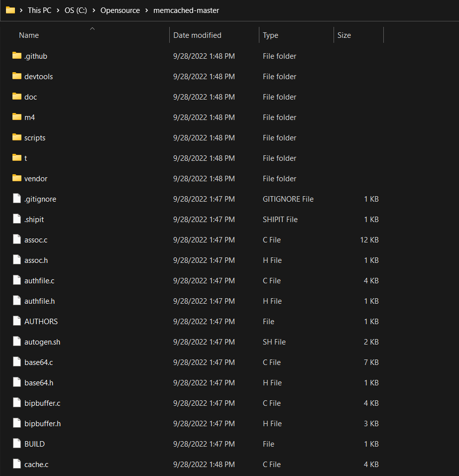Click the 2 KB size value

click(x=371, y=342)
